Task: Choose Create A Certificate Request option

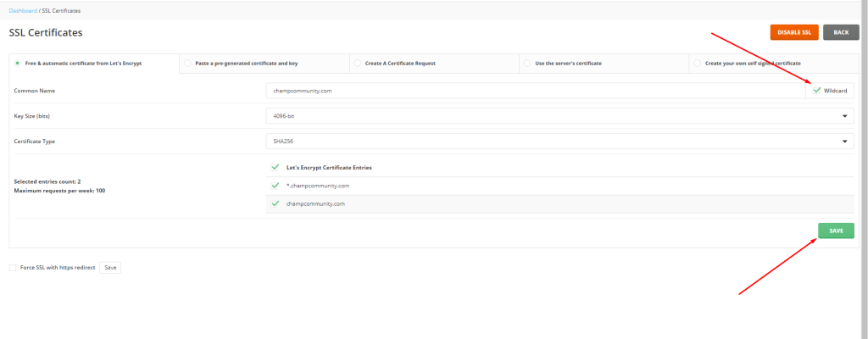Action: point(357,64)
